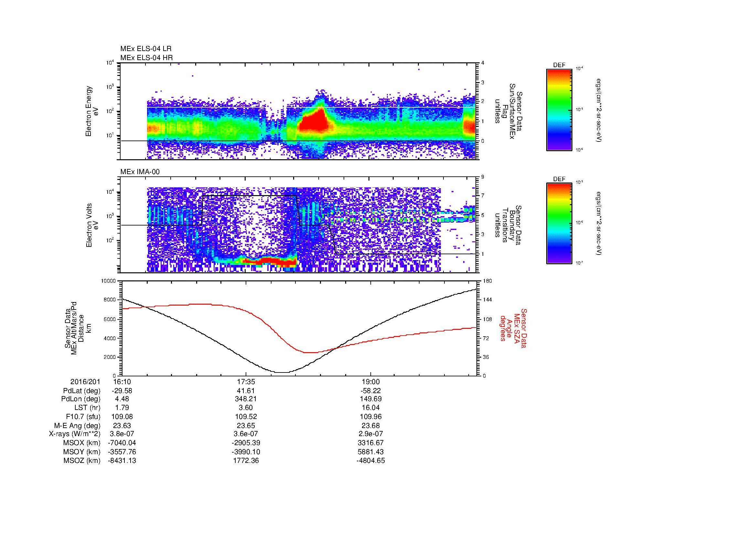This screenshot has width=756, height=534.
Task: Click the F10.7 value '109.52'
Action: pos(246,416)
